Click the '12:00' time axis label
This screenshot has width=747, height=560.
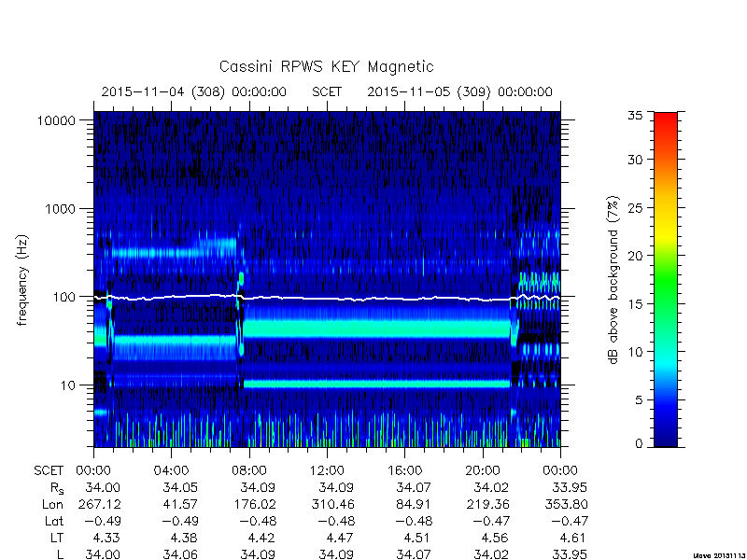coord(327,470)
